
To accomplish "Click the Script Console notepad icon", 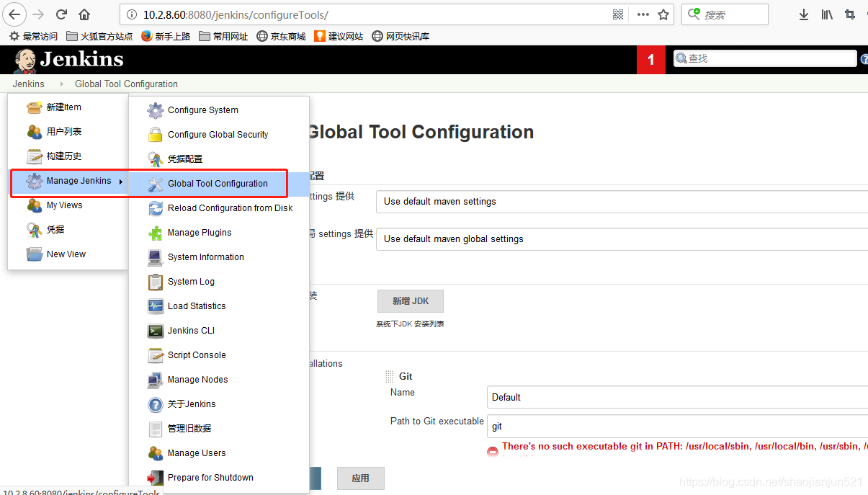I will pos(156,355).
